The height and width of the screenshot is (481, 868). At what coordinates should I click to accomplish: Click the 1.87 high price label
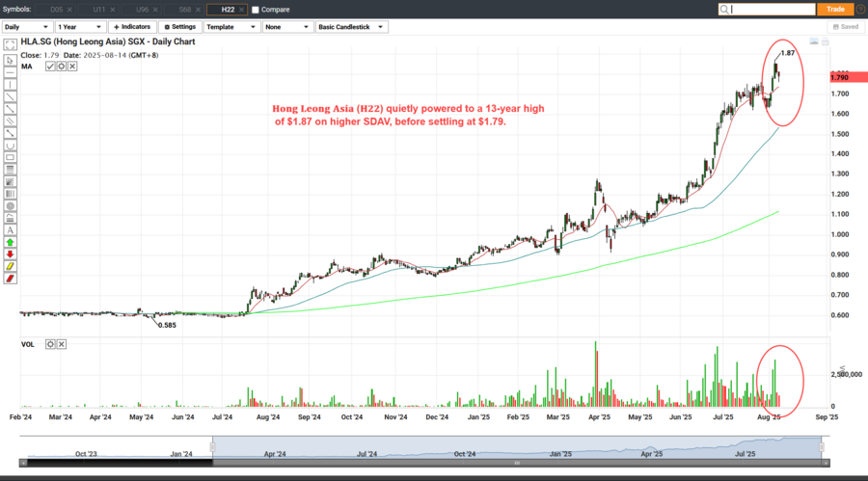click(788, 53)
